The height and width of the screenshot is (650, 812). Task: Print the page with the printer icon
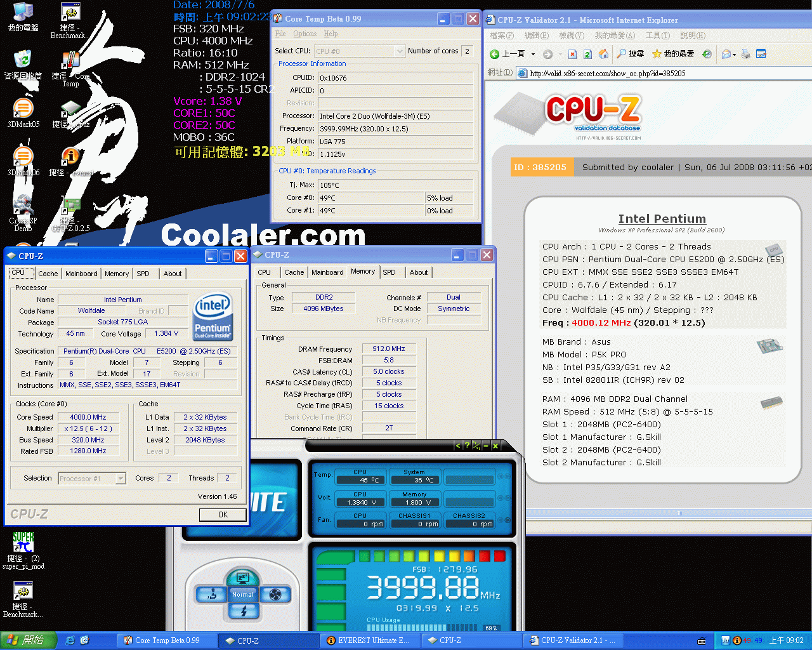[x=746, y=54]
